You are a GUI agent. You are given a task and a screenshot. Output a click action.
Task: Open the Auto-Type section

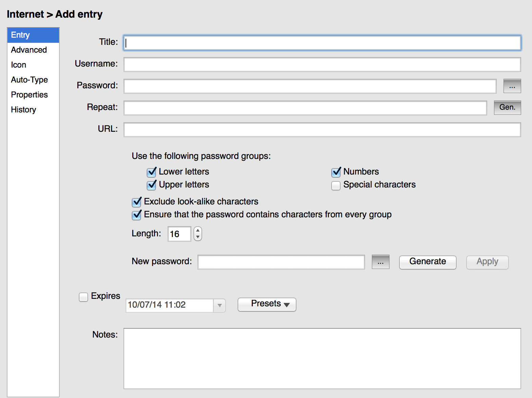(x=30, y=80)
